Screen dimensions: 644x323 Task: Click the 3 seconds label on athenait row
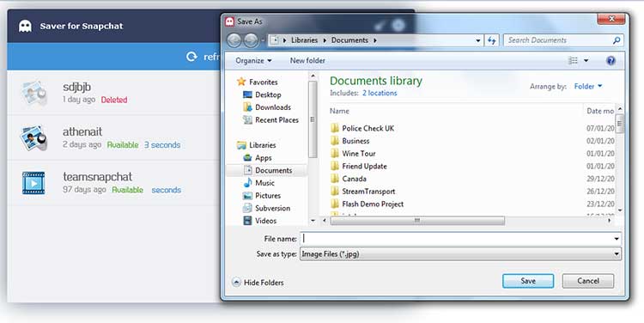(x=162, y=144)
